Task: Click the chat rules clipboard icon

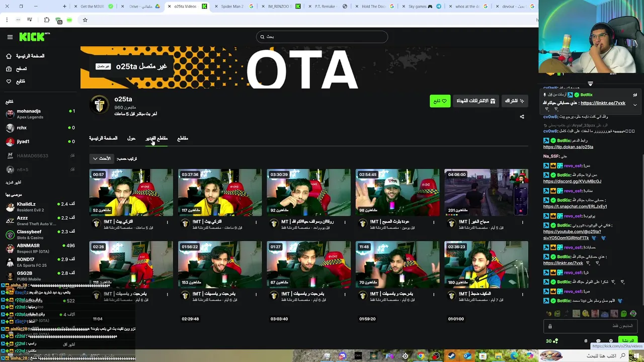Action: (x=586, y=341)
